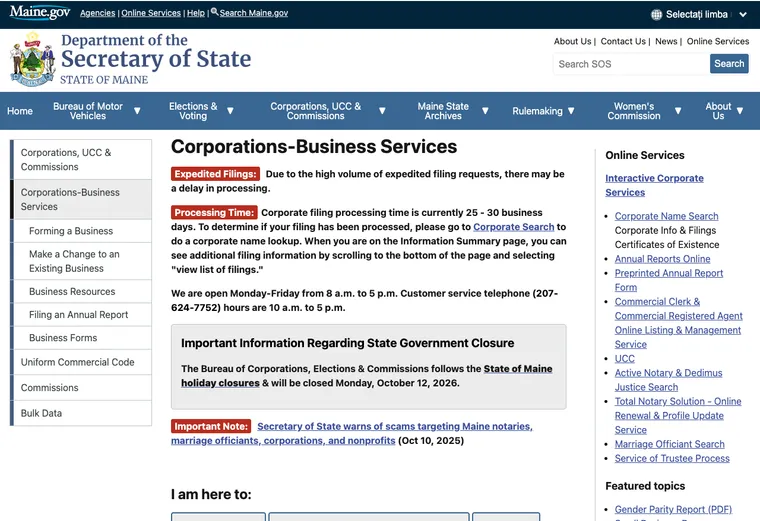Select Corporations-Business Services sidebar item
Screen dimensions: 760x521
tap(82, 199)
